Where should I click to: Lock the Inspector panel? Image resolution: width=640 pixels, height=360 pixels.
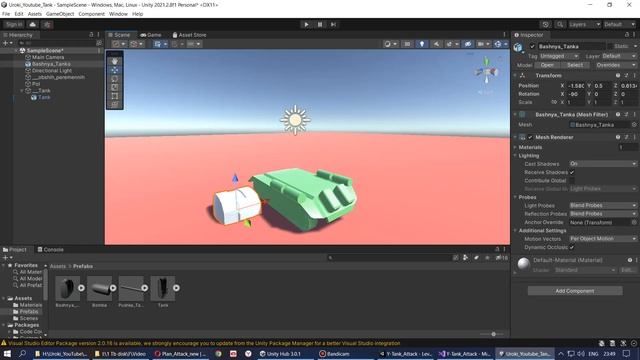627,35
